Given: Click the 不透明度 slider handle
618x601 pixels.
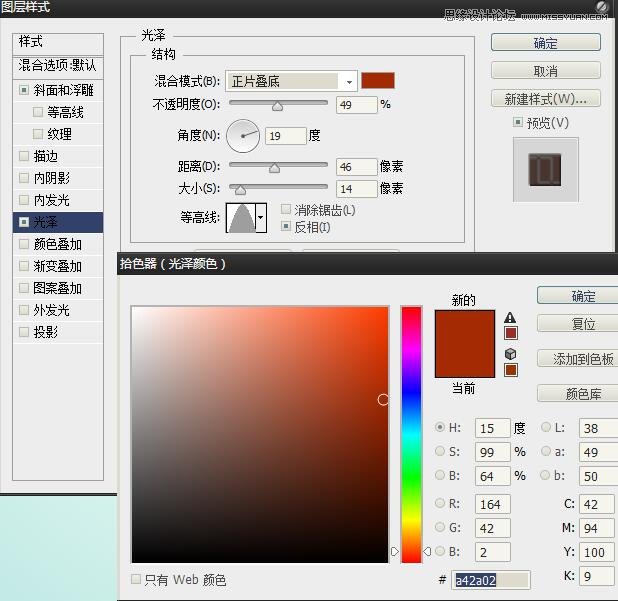Looking at the screenshot, I should coord(277,106).
